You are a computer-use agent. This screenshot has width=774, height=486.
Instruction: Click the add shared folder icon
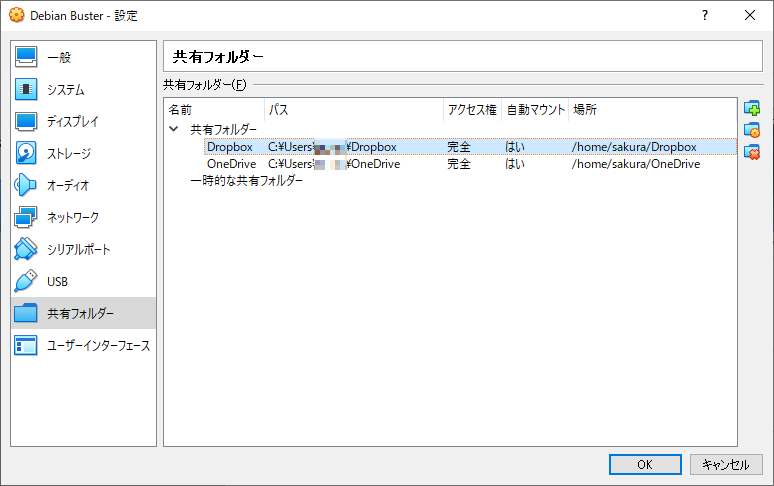752,108
